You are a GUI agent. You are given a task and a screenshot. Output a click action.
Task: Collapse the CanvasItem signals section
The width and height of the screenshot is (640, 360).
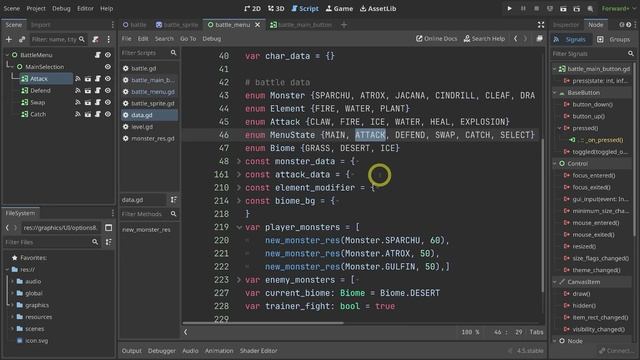tap(555, 282)
